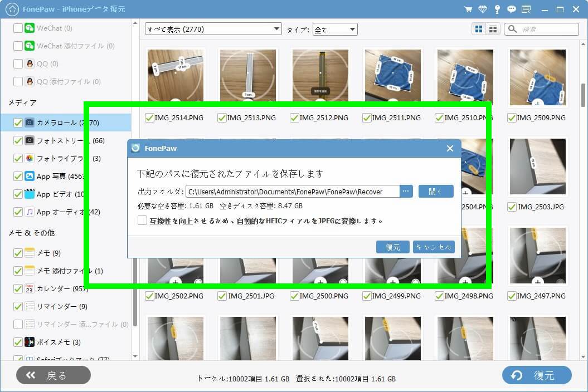This screenshot has width=588, height=392.
Task: Switch to detailed list view icon
Action: [x=493, y=29]
